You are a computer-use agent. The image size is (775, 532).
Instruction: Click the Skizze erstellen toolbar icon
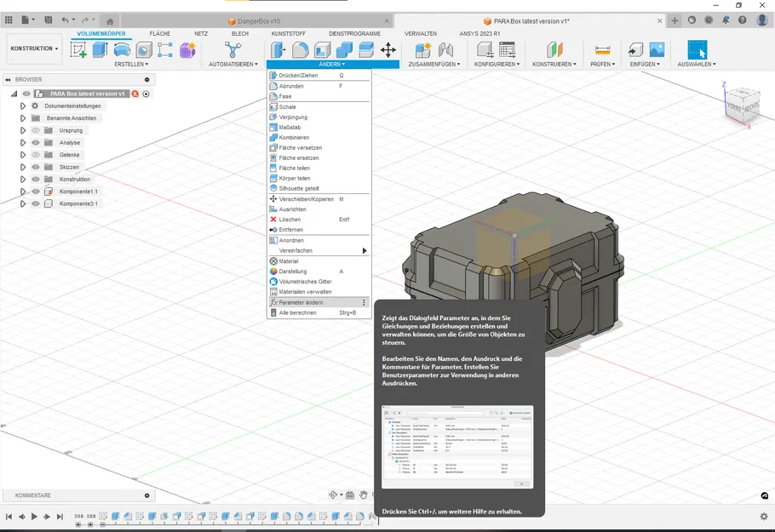[79, 50]
